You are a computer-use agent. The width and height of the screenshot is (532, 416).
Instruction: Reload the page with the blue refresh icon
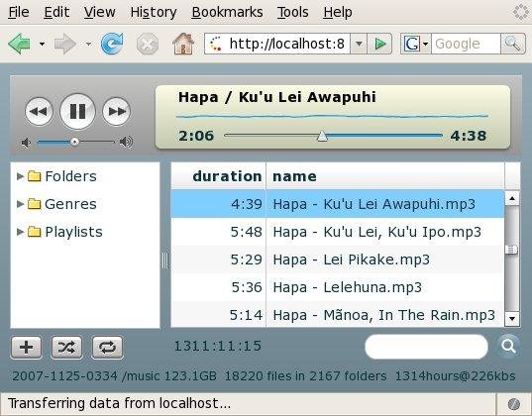pos(112,44)
